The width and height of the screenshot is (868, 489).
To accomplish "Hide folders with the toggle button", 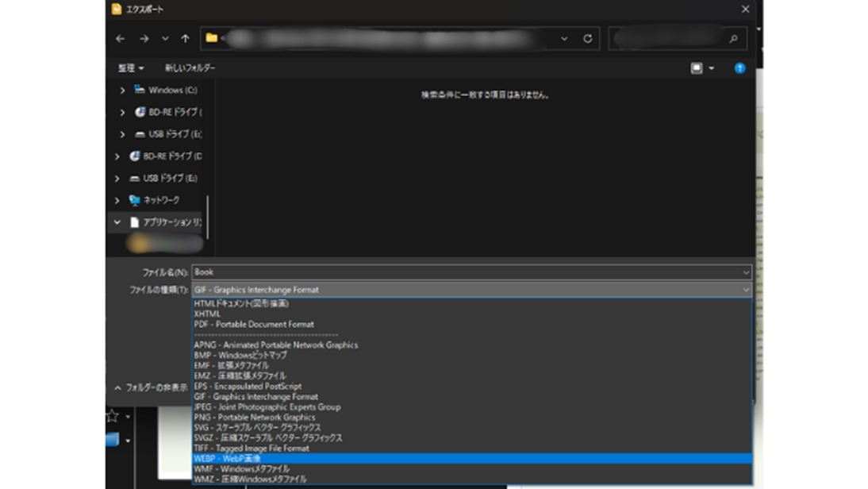I will pos(151,388).
